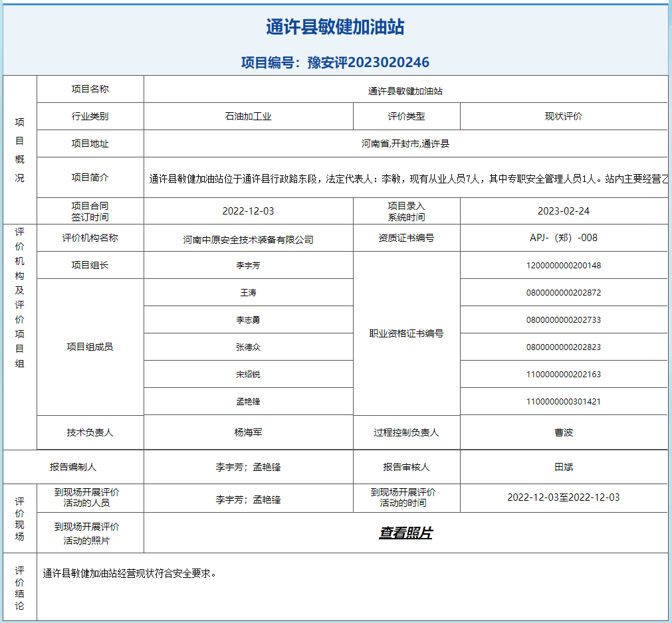Click the 项目组成员 label cell
This screenshot has width=672, height=623.
click(90, 347)
